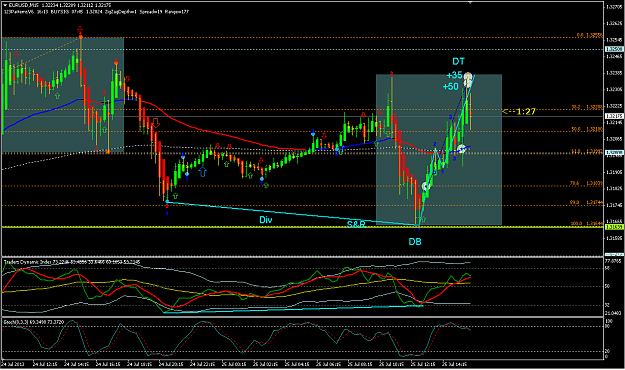Select the '<--1:27' yellow timer label

tap(519, 112)
